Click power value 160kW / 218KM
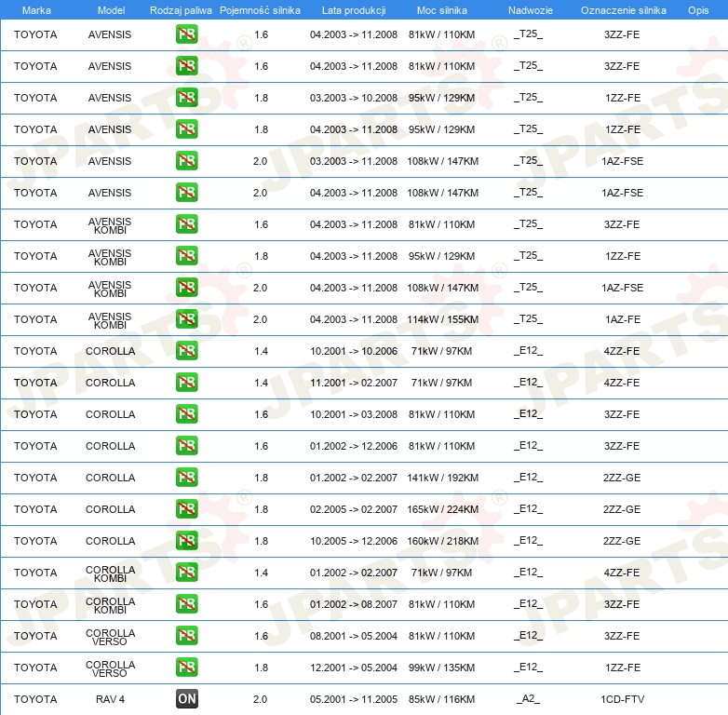 coord(442,541)
